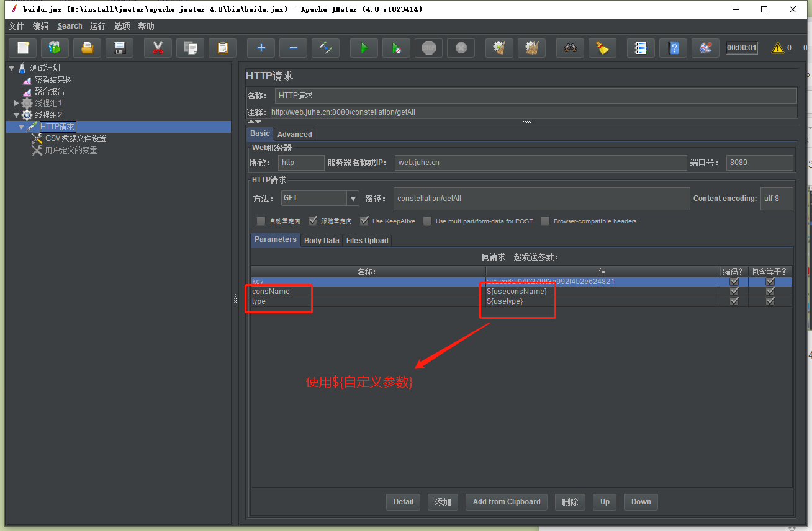Paste element using clipboard toolbar icon

tap(223, 48)
